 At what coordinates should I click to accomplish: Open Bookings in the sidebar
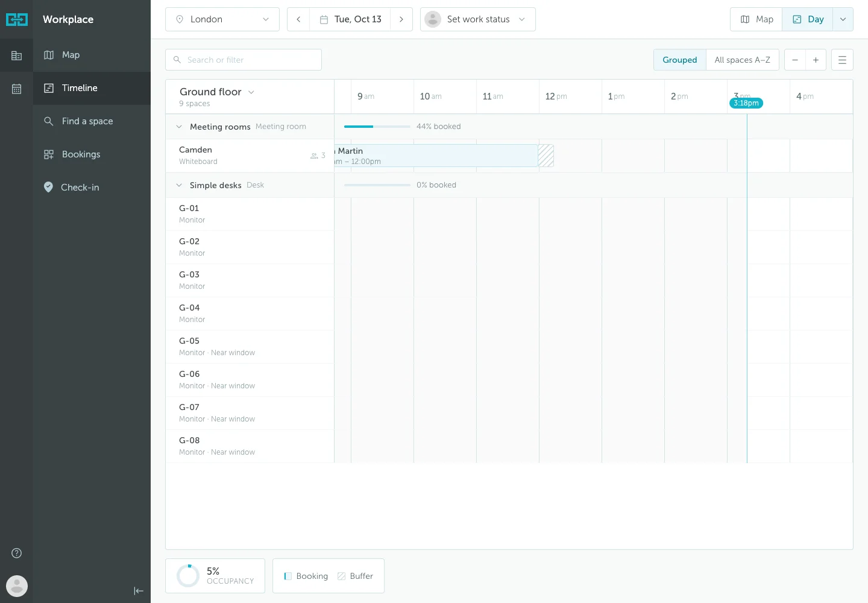(x=92, y=154)
